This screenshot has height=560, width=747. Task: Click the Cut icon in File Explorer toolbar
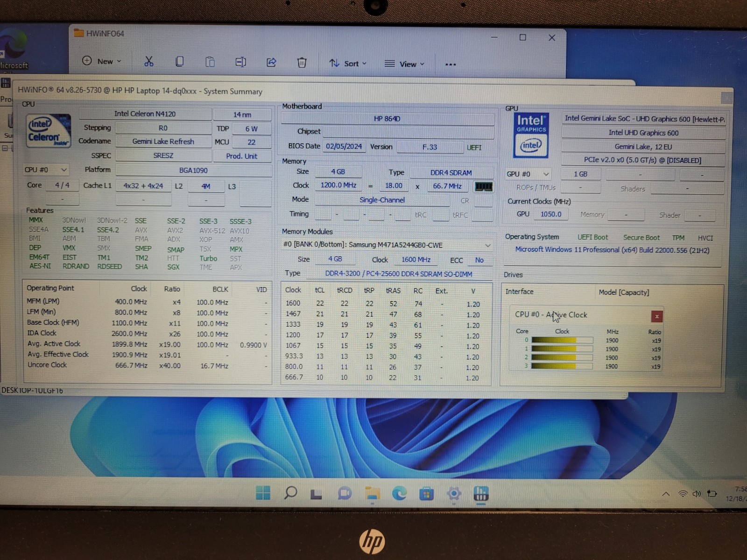tap(148, 62)
